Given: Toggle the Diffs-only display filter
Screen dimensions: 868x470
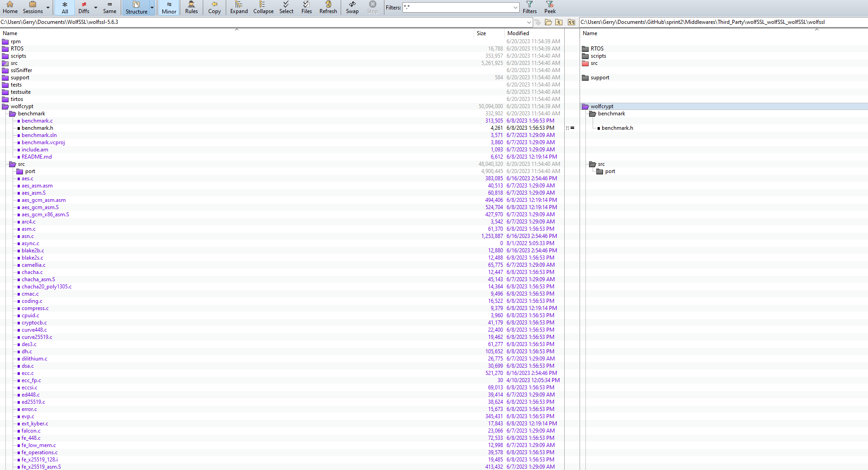Looking at the screenshot, I should 84,7.
